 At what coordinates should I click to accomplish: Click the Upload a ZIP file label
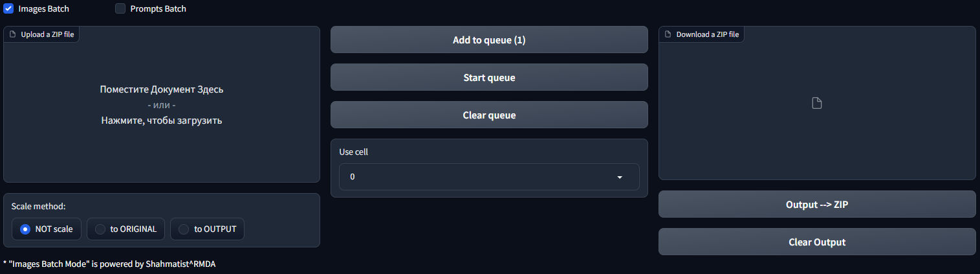pos(47,34)
